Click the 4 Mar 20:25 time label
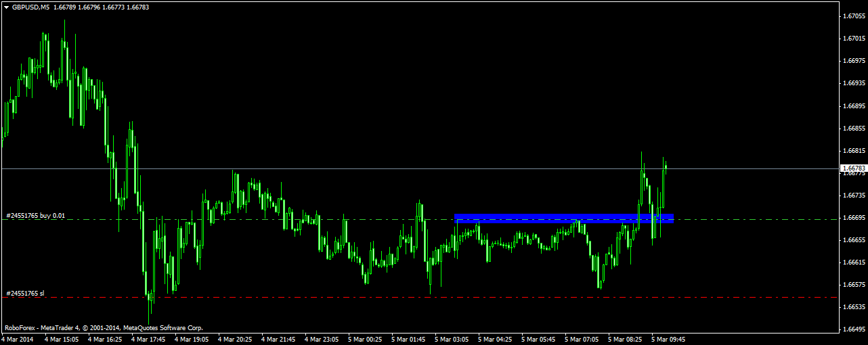 point(236,339)
